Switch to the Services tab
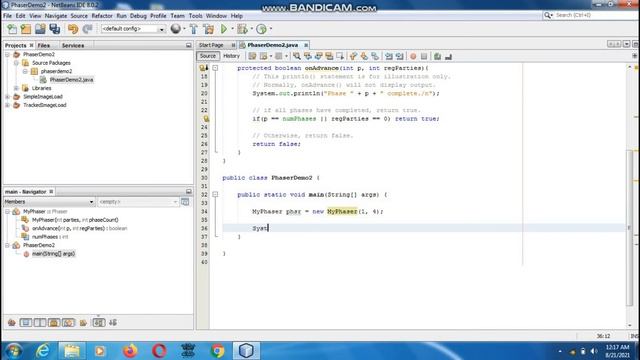 (x=73, y=45)
